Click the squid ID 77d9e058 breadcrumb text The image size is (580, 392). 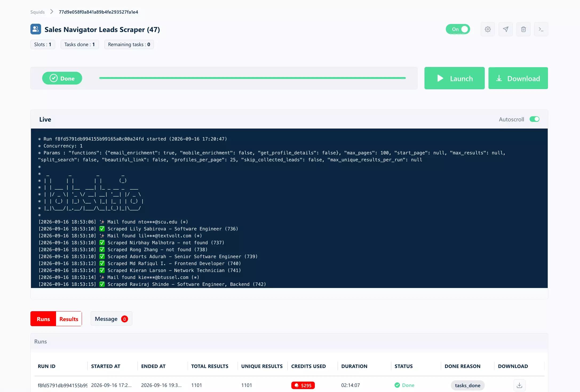coord(98,12)
